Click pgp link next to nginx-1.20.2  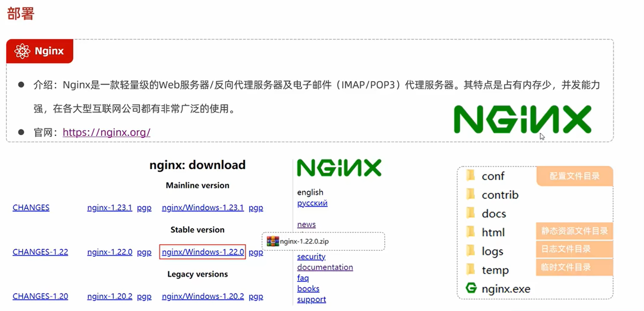[144, 297]
